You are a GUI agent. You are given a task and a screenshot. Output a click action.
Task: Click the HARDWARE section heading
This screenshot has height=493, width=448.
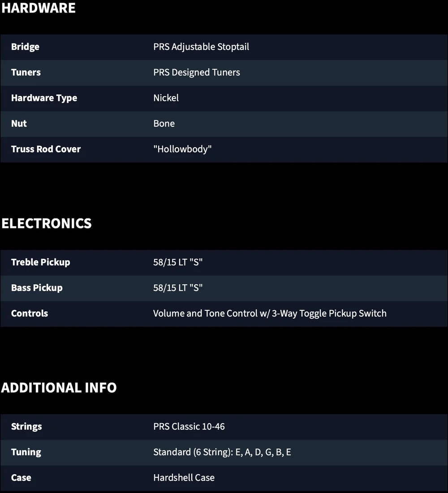pos(39,8)
